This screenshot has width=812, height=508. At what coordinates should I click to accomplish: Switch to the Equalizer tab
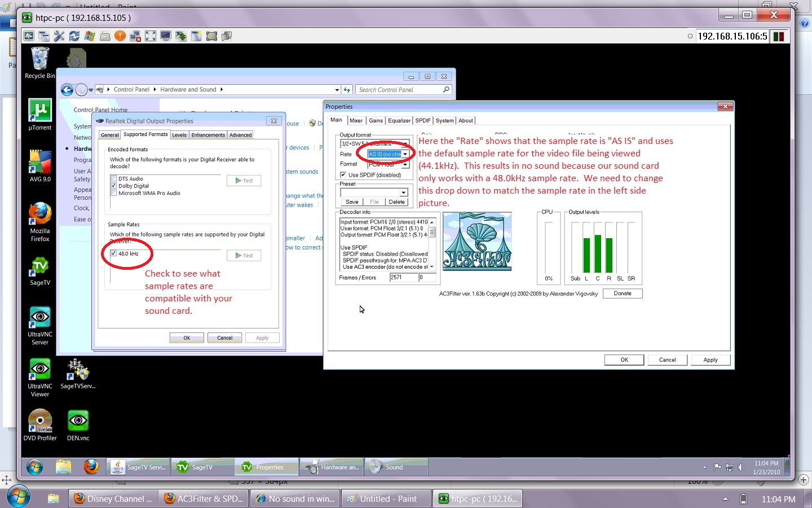(399, 121)
